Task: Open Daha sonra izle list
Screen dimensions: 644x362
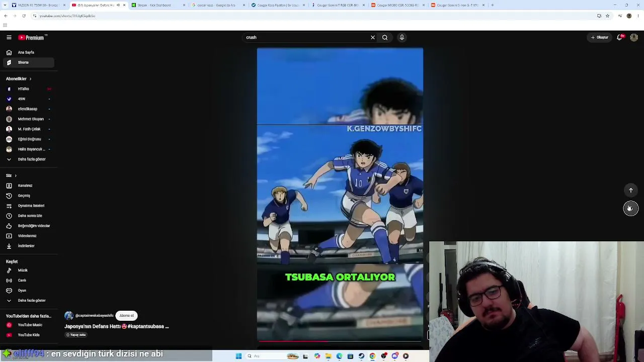Action: pyautogui.click(x=29, y=216)
